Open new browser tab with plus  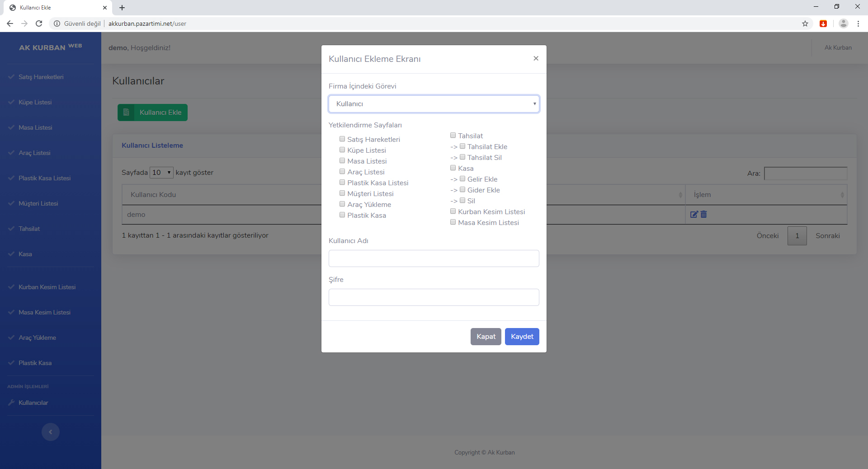[x=122, y=8]
